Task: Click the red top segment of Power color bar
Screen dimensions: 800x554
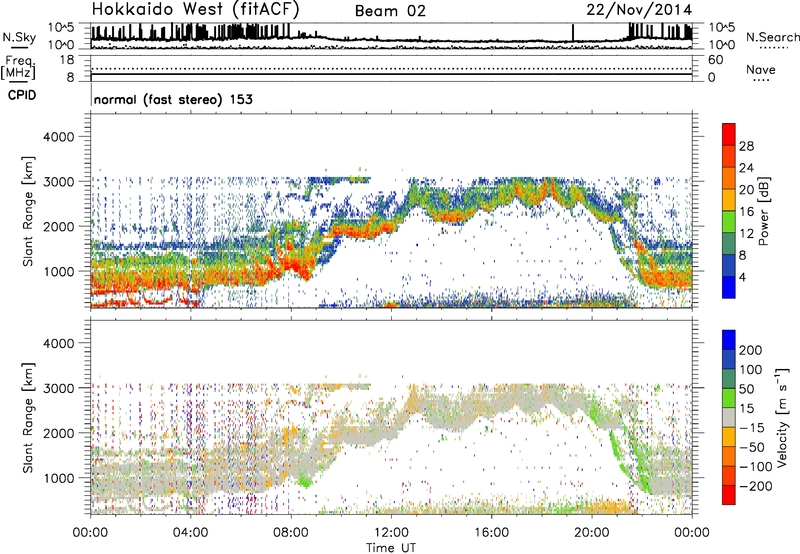Action: pos(729,135)
